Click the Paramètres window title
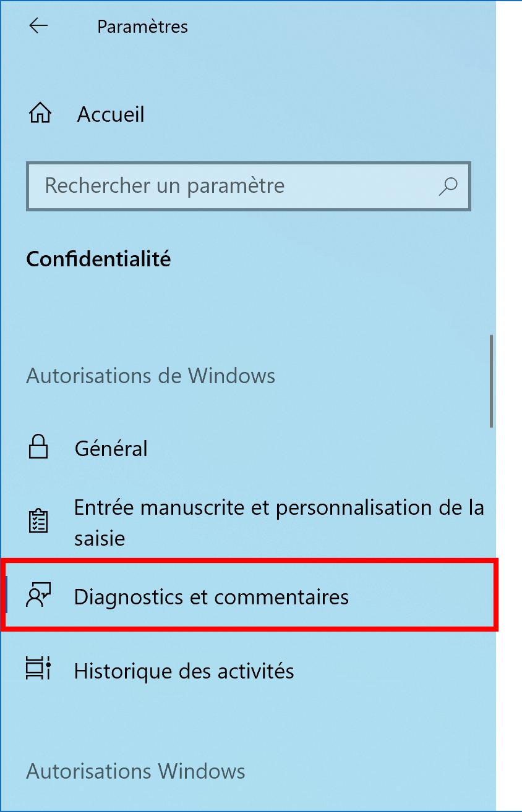This screenshot has height=812, width=522. [x=143, y=27]
